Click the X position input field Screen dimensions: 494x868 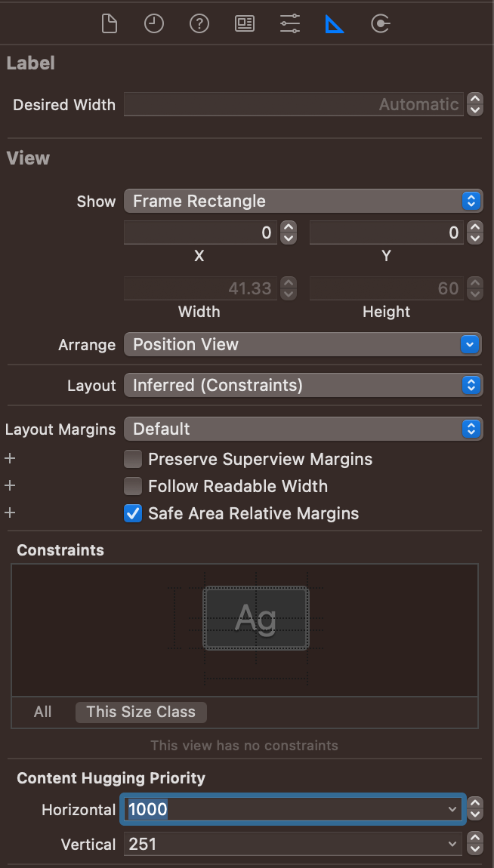[x=200, y=233]
